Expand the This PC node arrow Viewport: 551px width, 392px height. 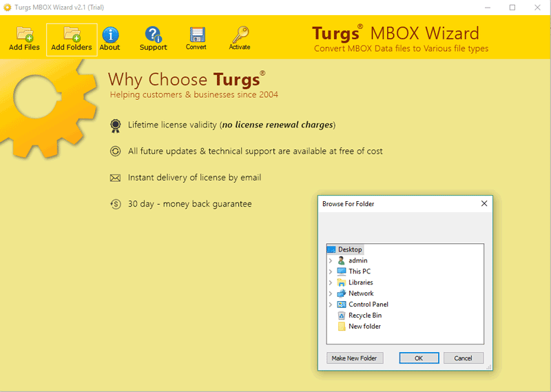331,271
